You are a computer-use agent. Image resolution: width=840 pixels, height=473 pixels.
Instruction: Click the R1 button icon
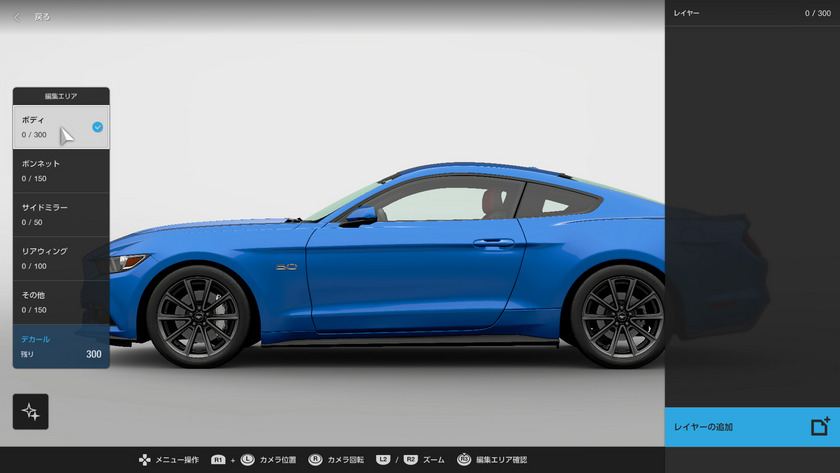218,459
